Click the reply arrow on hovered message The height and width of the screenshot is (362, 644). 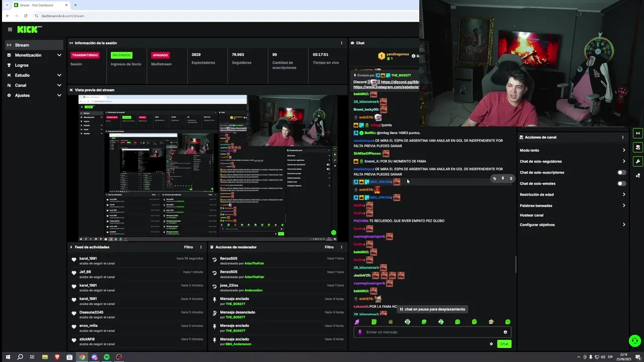click(495, 178)
